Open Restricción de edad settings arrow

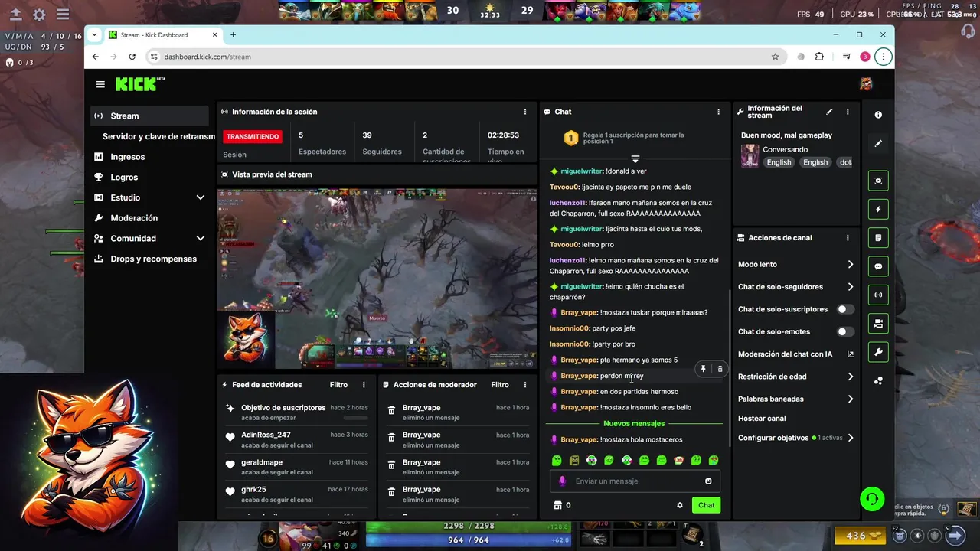[x=850, y=377]
